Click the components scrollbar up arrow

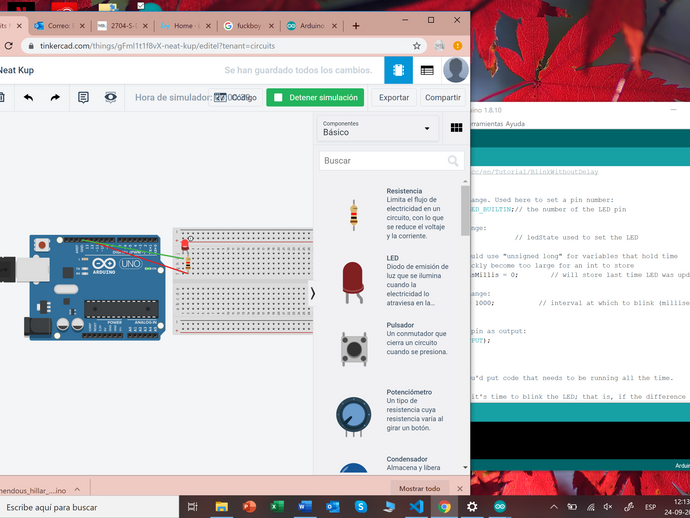465,181
